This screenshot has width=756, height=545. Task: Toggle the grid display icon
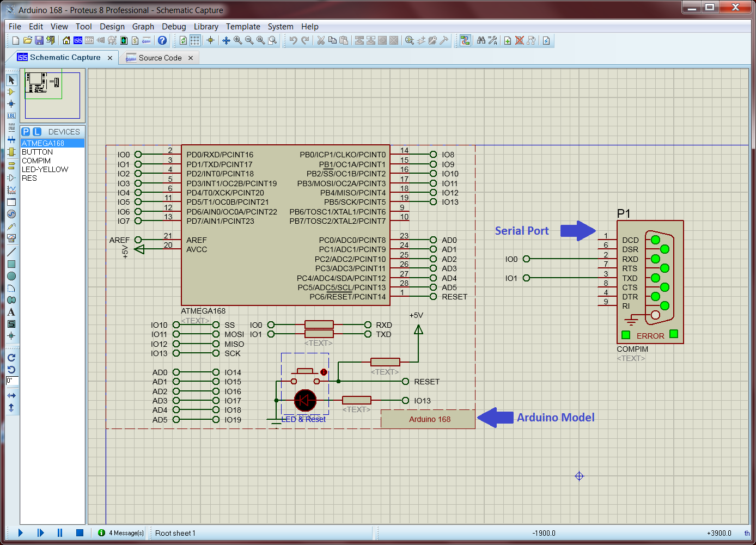click(195, 40)
